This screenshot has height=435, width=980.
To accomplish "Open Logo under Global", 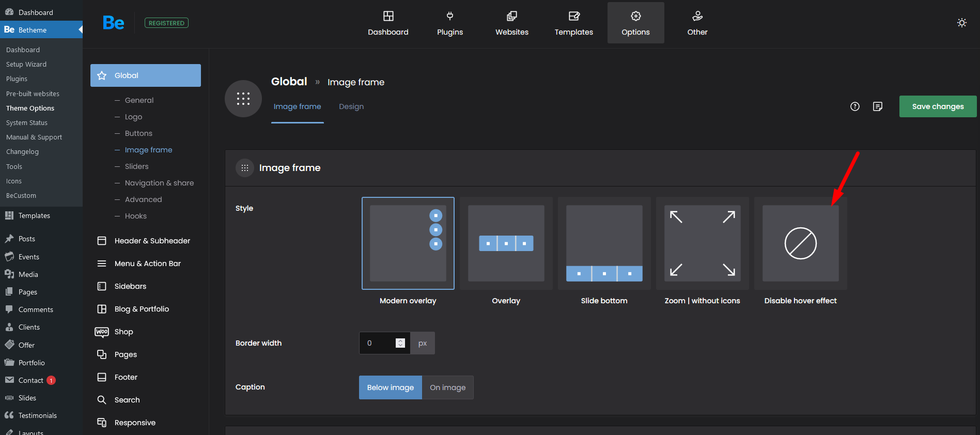I will coord(133,117).
